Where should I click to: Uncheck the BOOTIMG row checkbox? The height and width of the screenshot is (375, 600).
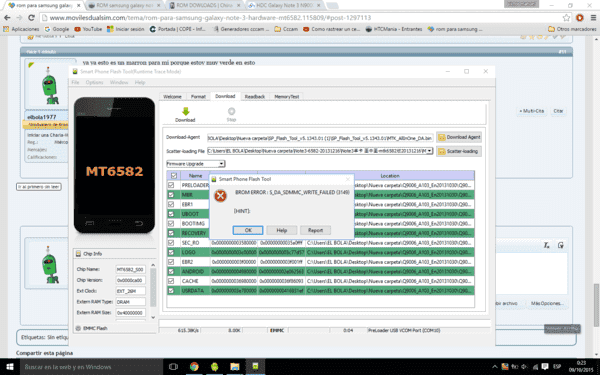pos(171,223)
